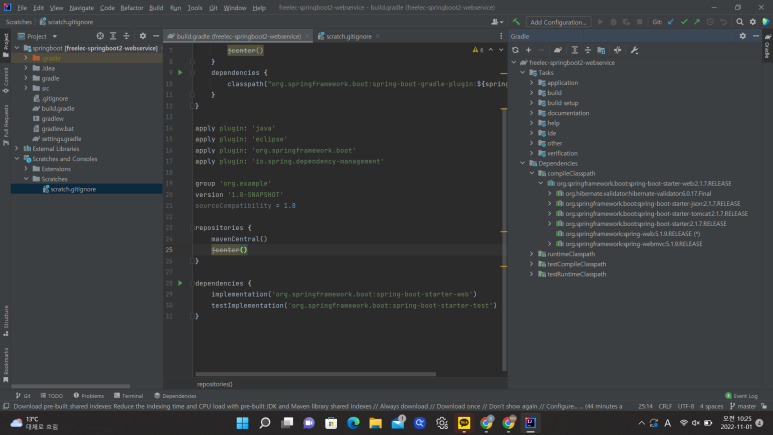Collapse Gradle Tasks node

click(523, 72)
